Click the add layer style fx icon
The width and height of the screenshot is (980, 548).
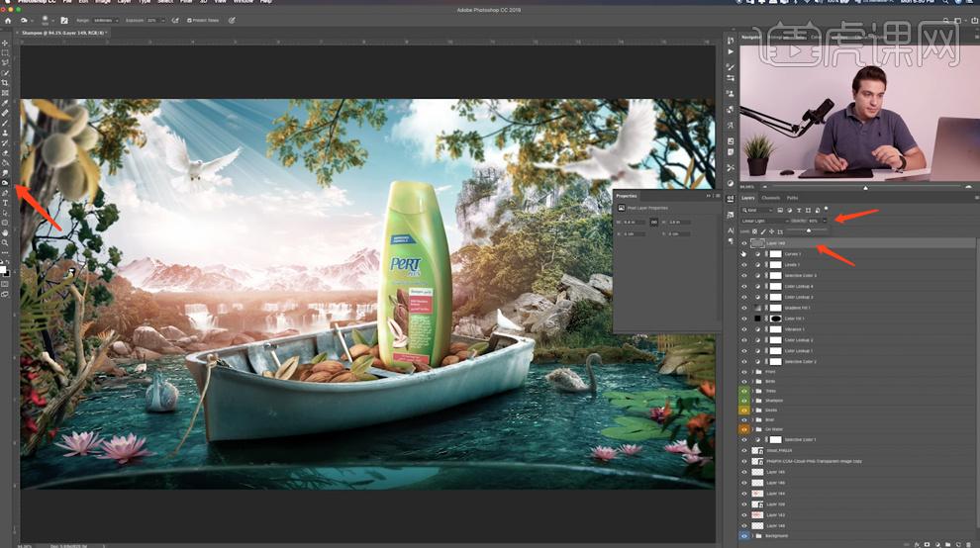point(917,544)
